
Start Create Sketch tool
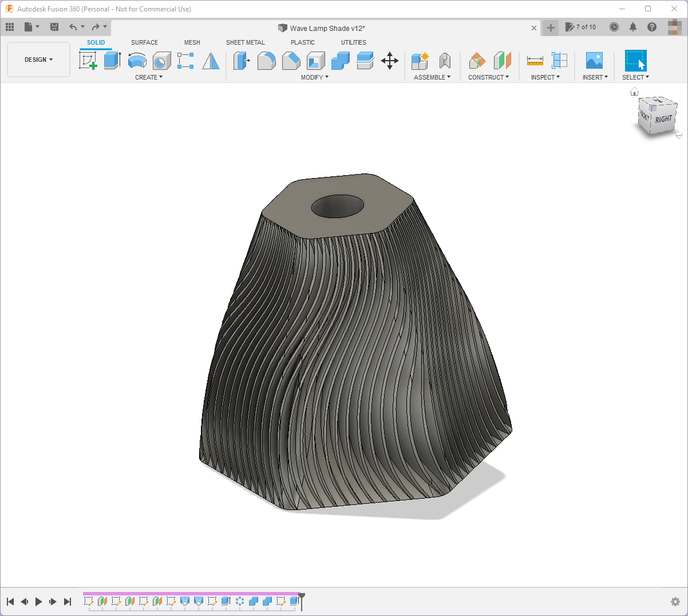[x=88, y=61]
